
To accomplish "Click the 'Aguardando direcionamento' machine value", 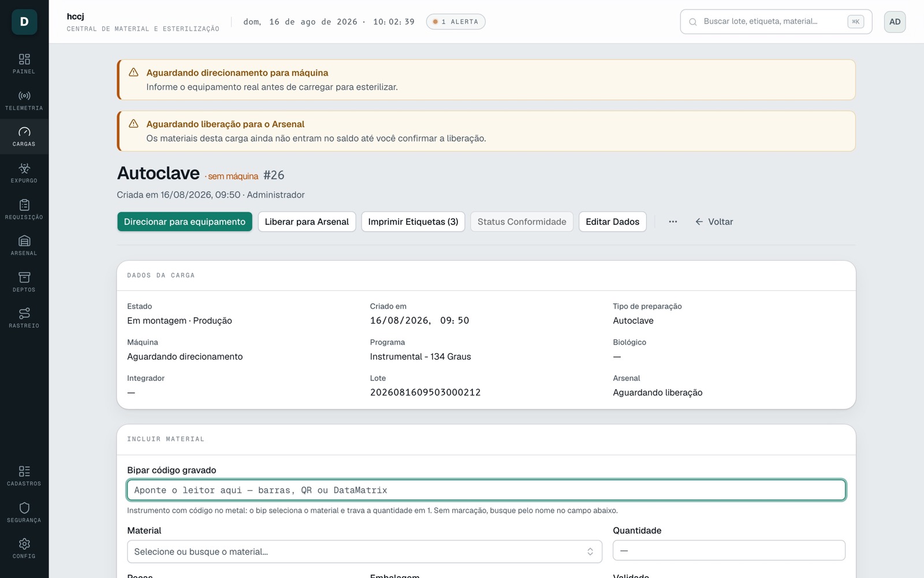I will pyautogui.click(x=185, y=357).
